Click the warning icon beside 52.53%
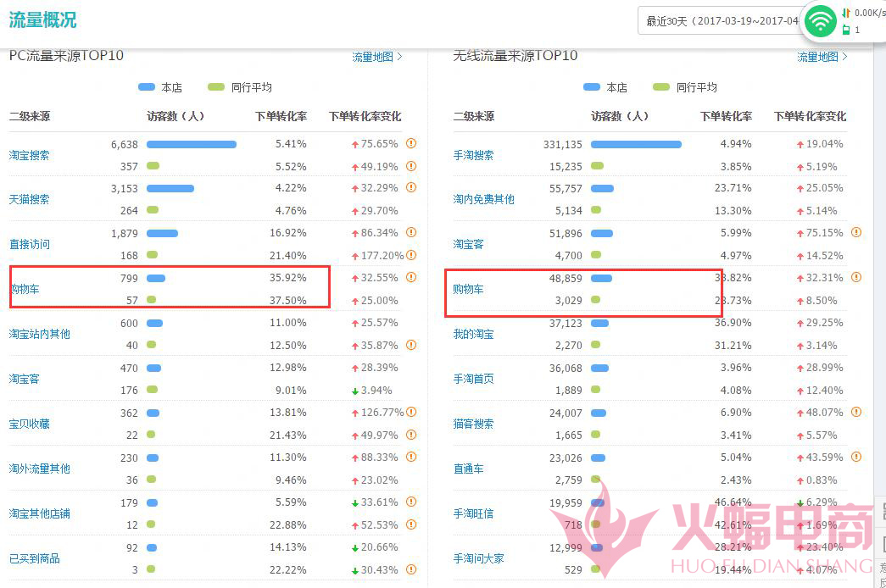 coord(411,524)
